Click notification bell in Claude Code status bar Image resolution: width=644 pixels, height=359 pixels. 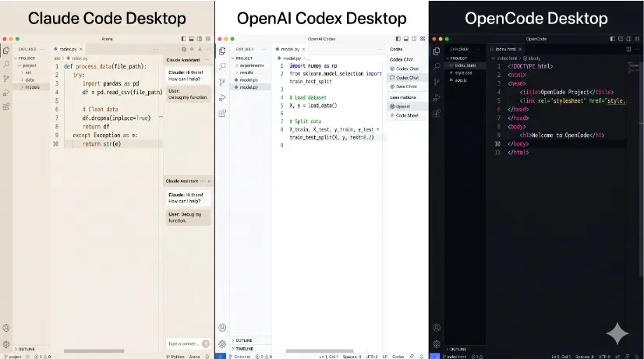click(207, 357)
